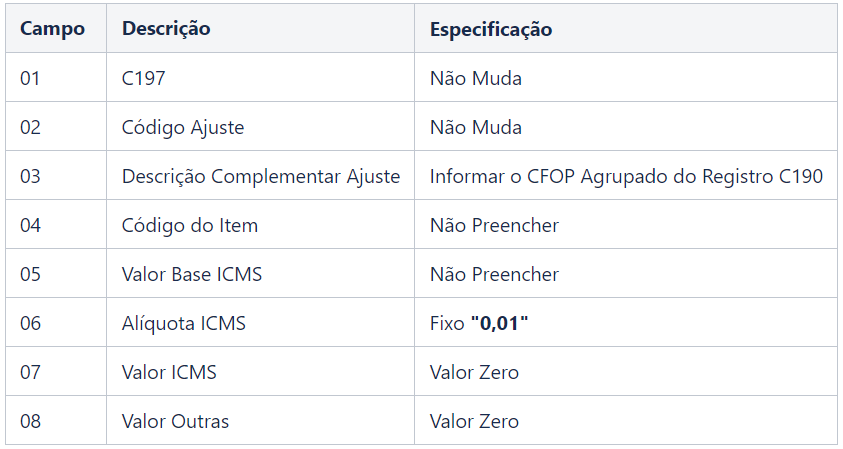Click the CFOP Agrupado specification text
This screenshot has height=449, width=843.
(x=626, y=176)
